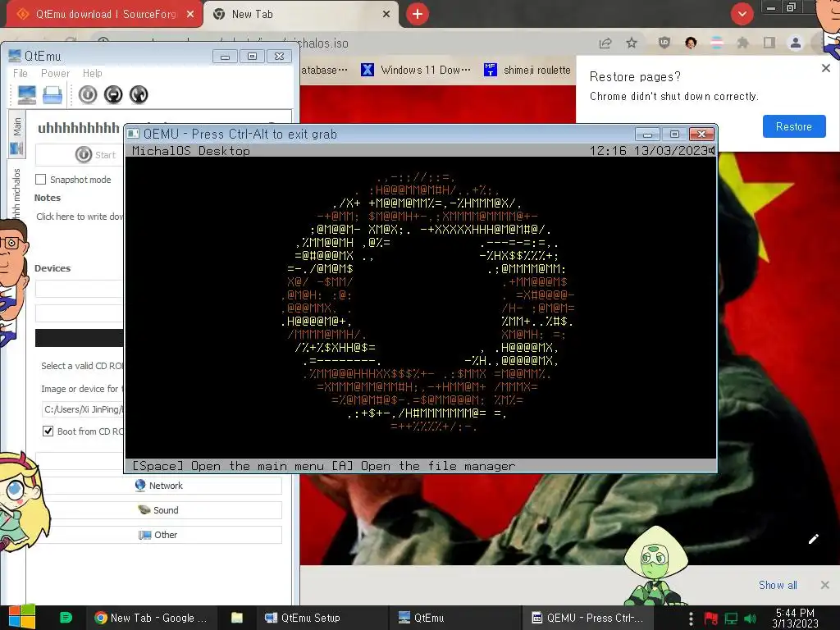This screenshot has width=840, height=630.
Task: Click the blue open-machine tray icon in QtEmu
Action: click(52, 95)
